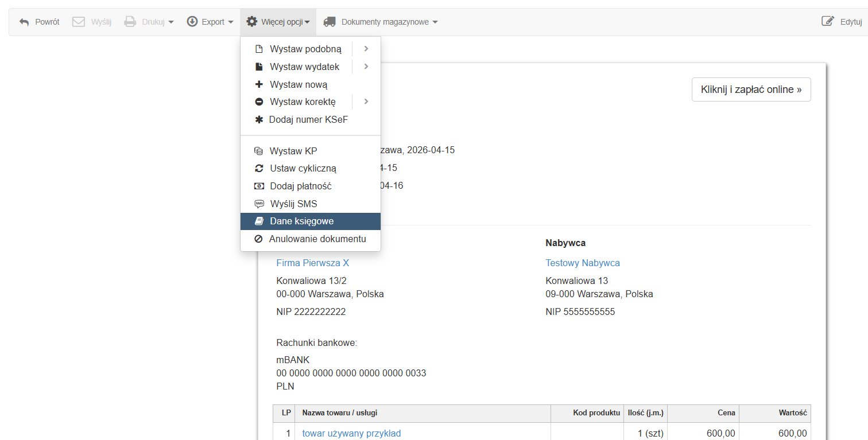This screenshot has height=440, width=868.
Task: Click the Ilość (j.m.) column header
Action: (x=646, y=413)
